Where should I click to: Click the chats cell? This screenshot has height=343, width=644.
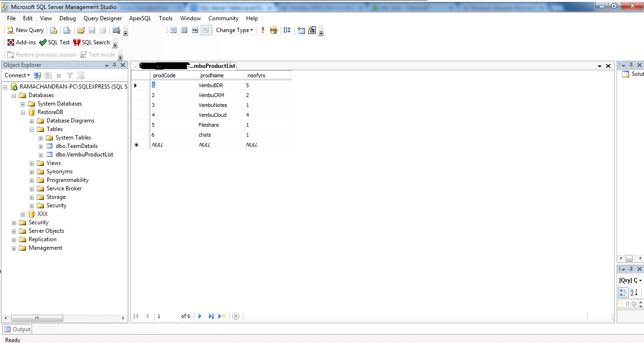tap(221, 135)
